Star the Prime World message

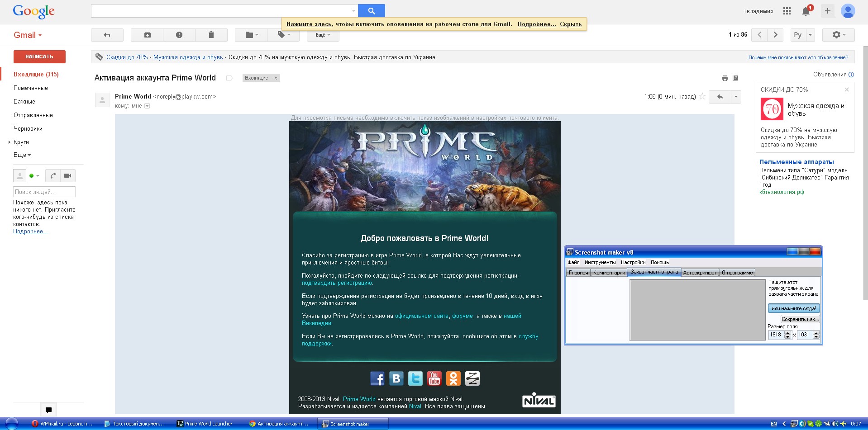click(x=702, y=96)
